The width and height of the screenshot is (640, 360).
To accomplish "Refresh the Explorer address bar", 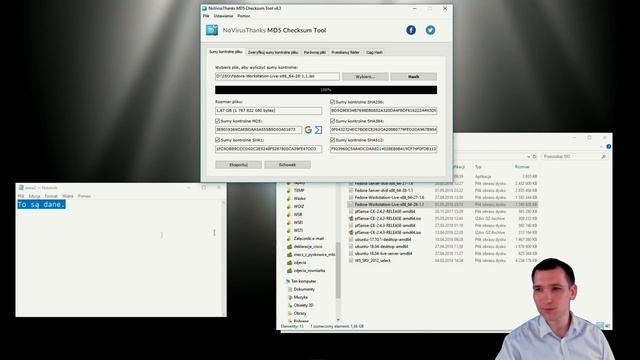I will pyautogui.click(x=534, y=156).
